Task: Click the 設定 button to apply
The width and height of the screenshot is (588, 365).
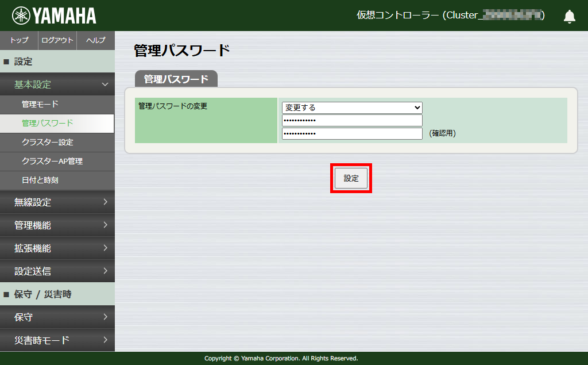Action: 351,178
